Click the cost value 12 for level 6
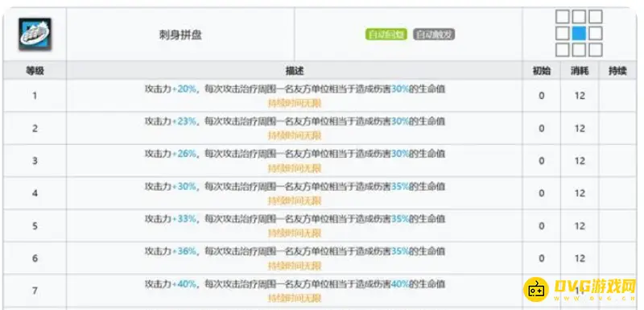This screenshot has height=310, width=644. pos(580,258)
